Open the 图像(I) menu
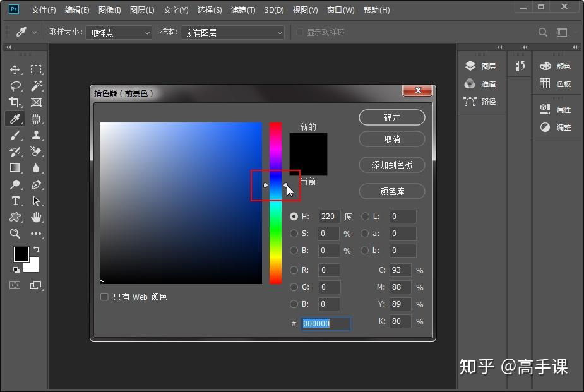Image resolution: width=584 pixels, height=392 pixels. click(x=109, y=10)
